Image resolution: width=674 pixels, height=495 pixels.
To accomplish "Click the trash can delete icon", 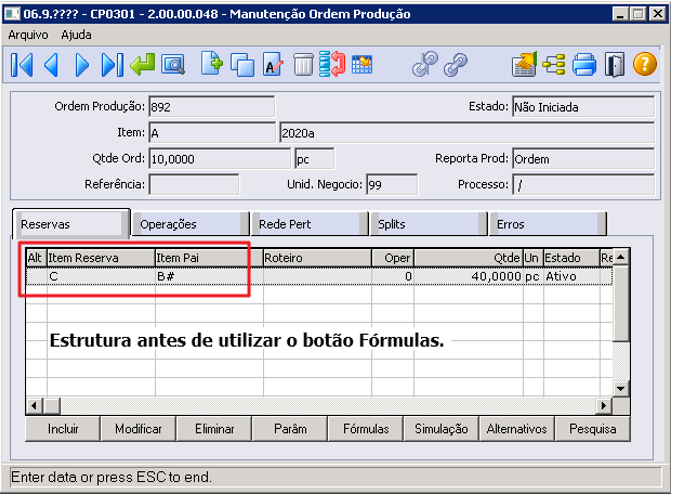I will click(x=303, y=65).
